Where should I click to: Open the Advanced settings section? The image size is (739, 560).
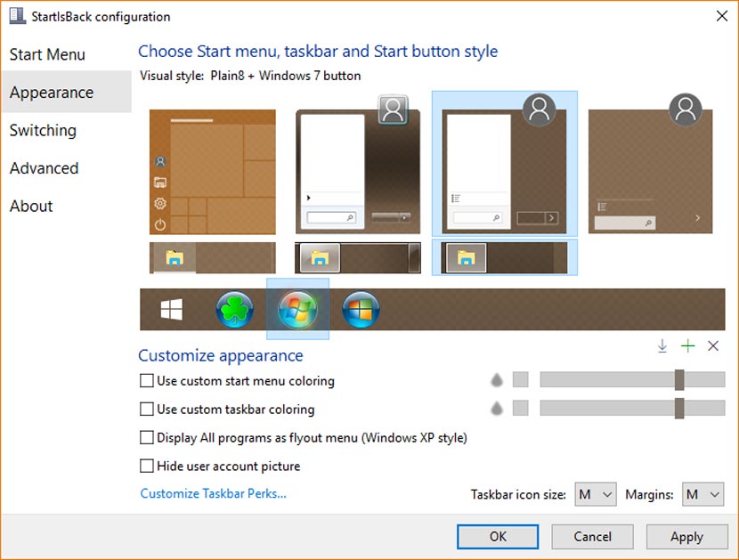pyautogui.click(x=44, y=168)
